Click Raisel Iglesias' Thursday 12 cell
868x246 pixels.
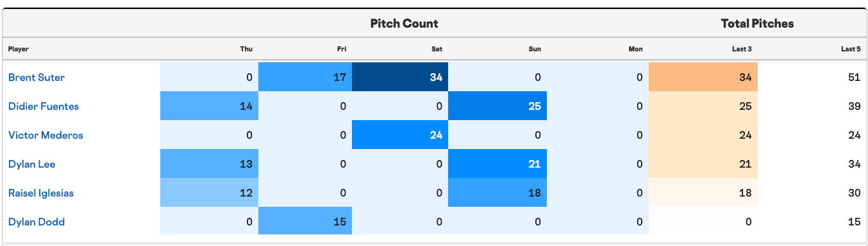pyautogui.click(x=209, y=193)
